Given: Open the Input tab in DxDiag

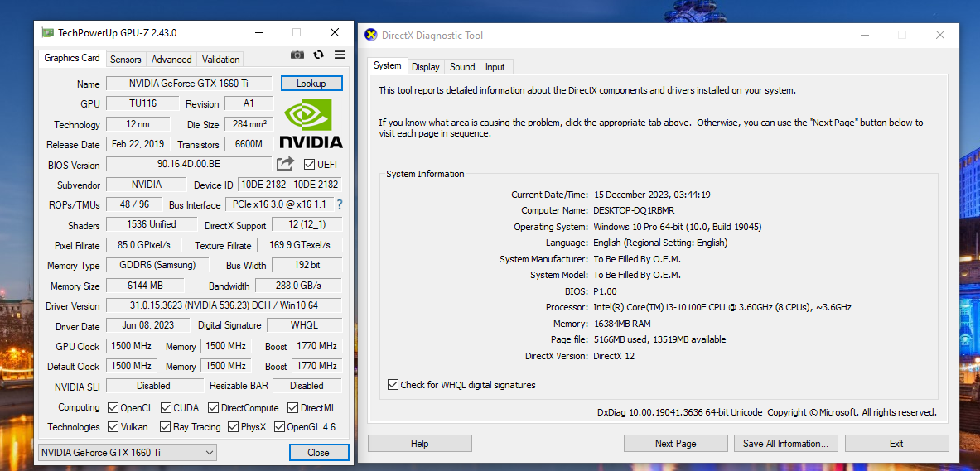Looking at the screenshot, I should point(495,67).
